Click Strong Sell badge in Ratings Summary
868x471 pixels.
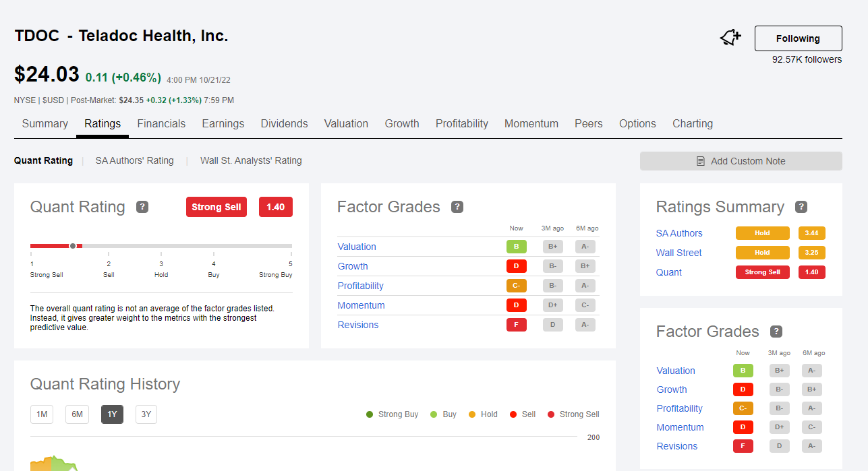coord(763,272)
